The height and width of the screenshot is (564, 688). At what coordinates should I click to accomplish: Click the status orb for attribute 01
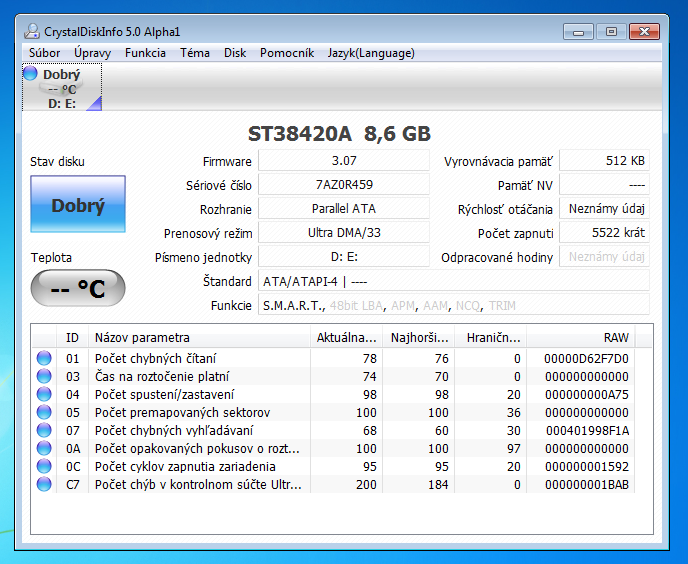[x=44, y=358]
